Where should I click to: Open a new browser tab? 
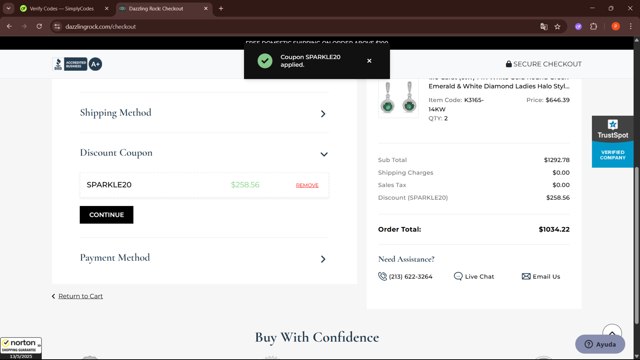click(221, 9)
